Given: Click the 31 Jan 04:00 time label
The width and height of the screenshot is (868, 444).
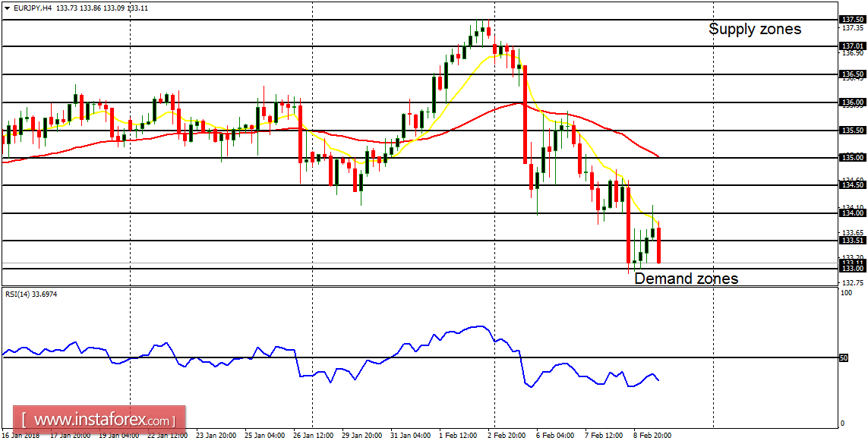Looking at the screenshot, I should [410, 435].
